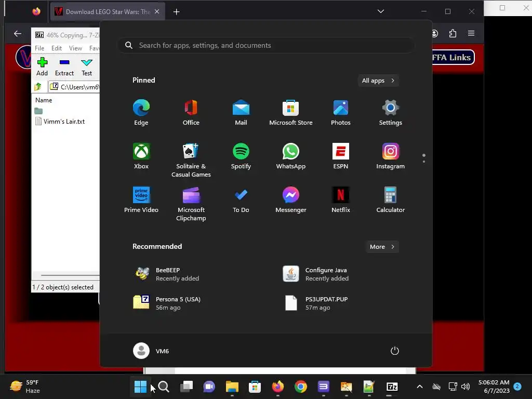The height and width of the screenshot is (399, 532).
Task: Open File Explorer from taskbar
Action: click(232, 387)
